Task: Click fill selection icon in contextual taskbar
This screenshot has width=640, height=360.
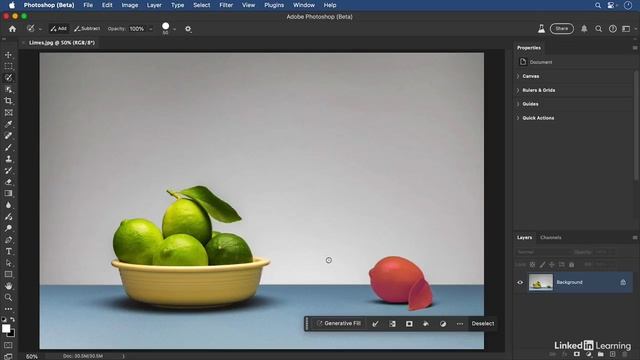Action: pos(426,324)
